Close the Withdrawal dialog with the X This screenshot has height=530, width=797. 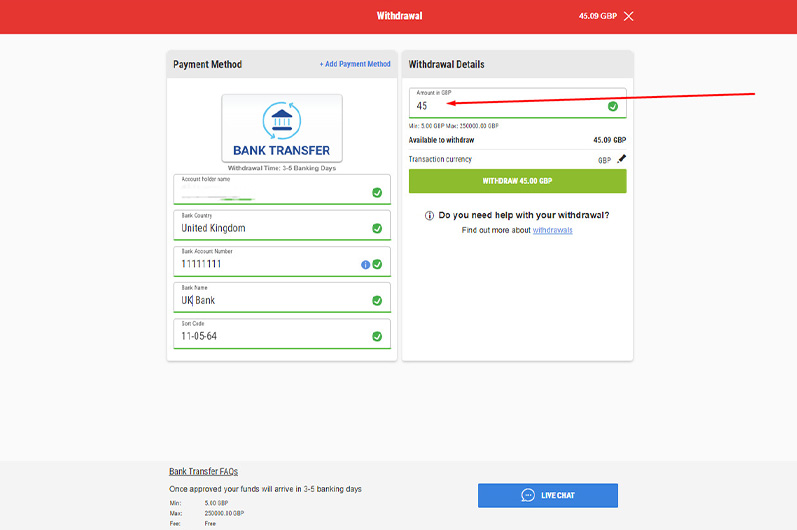(x=628, y=16)
